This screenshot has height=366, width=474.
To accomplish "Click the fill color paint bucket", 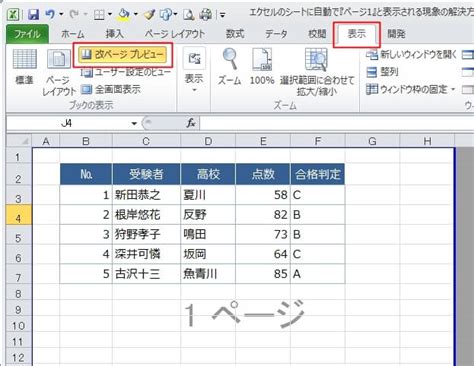I will (124, 14).
